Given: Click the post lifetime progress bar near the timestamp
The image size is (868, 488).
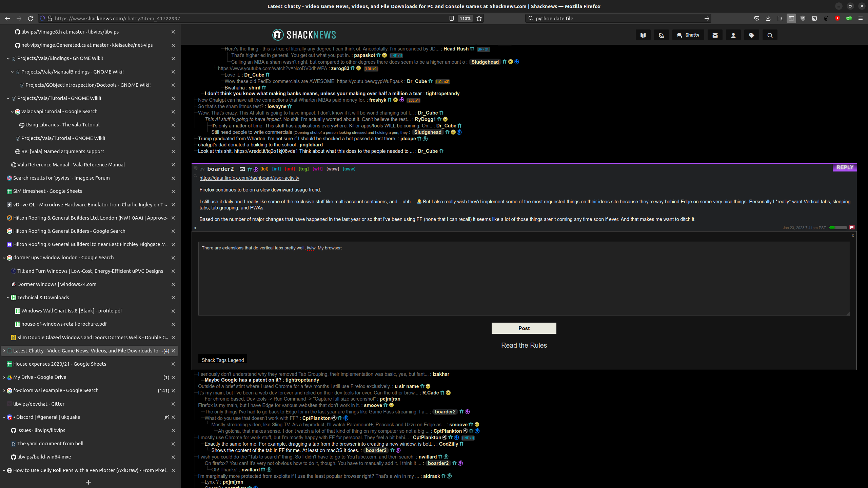Looking at the screenshot, I should click(x=838, y=227).
